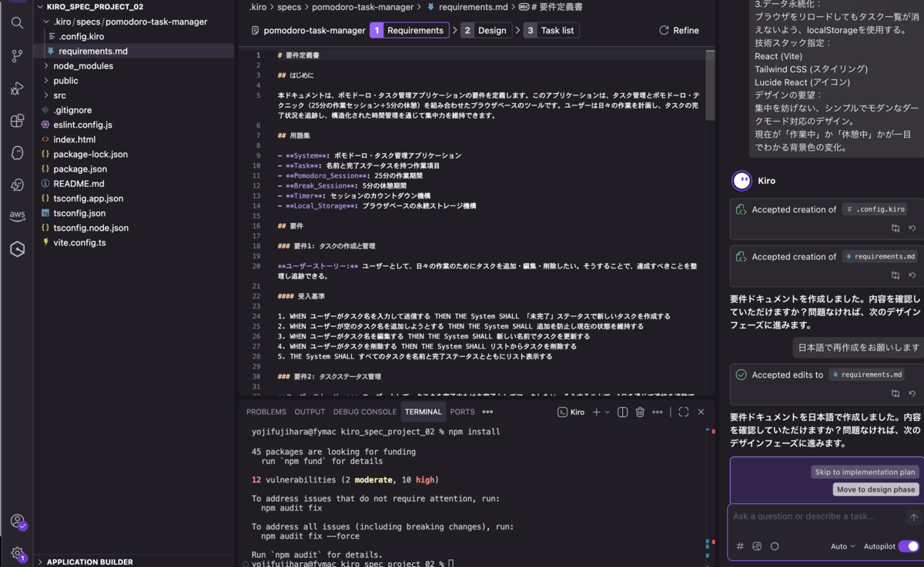Viewport: 924px width, 567px height.
Task: Expand the node_modules folder
Action: (46, 66)
